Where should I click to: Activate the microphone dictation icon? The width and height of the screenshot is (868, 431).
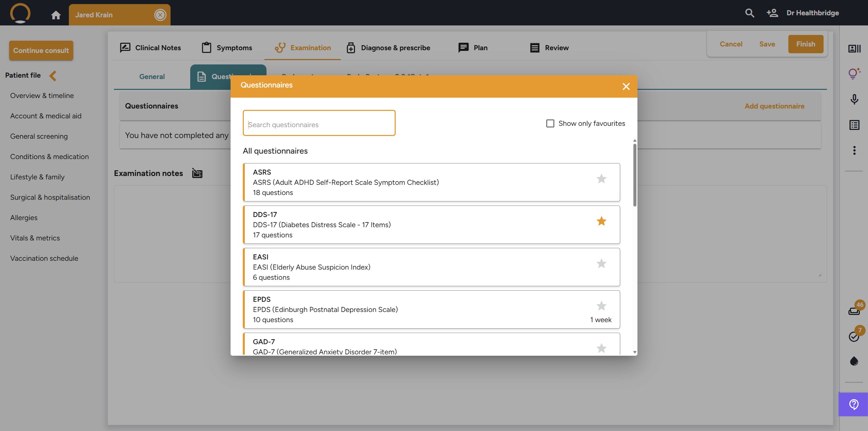click(x=854, y=99)
